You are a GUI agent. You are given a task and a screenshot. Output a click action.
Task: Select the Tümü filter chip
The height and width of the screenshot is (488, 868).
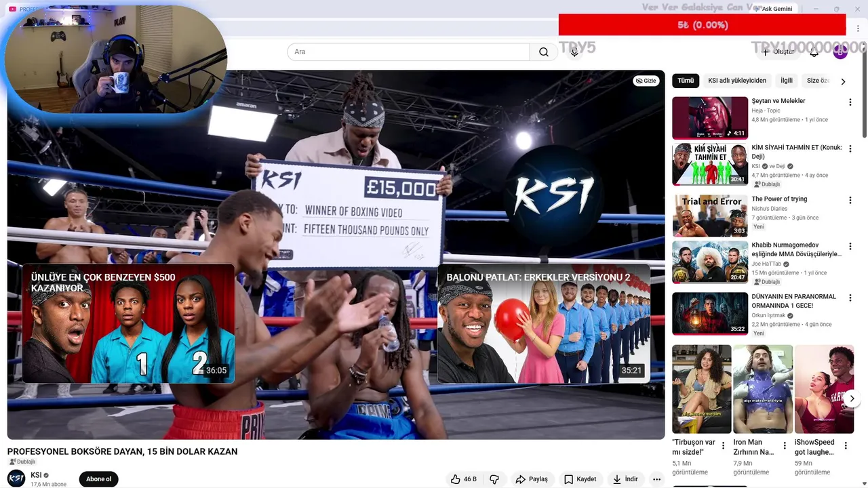click(x=686, y=81)
